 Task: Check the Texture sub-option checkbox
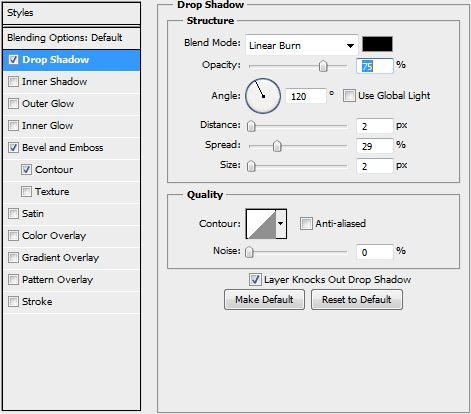point(26,191)
